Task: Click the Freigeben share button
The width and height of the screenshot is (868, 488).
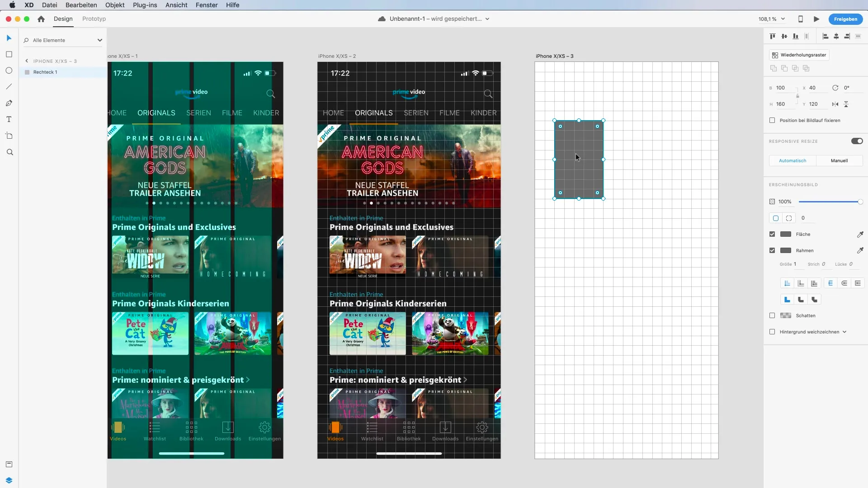Action: pos(845,19)
